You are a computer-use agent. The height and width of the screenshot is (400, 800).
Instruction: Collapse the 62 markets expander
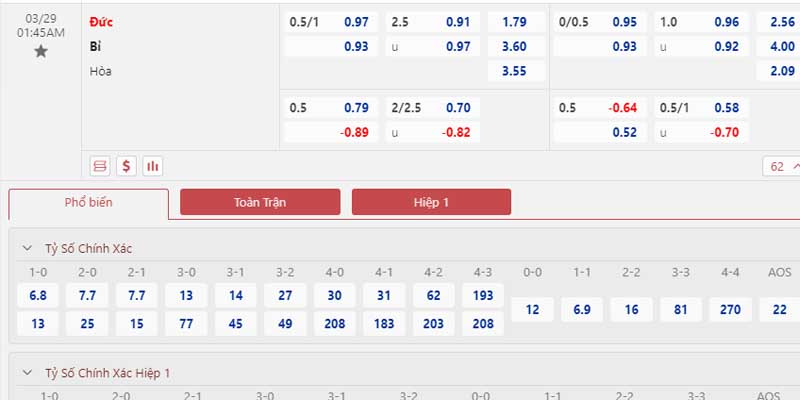pos(783,167)
